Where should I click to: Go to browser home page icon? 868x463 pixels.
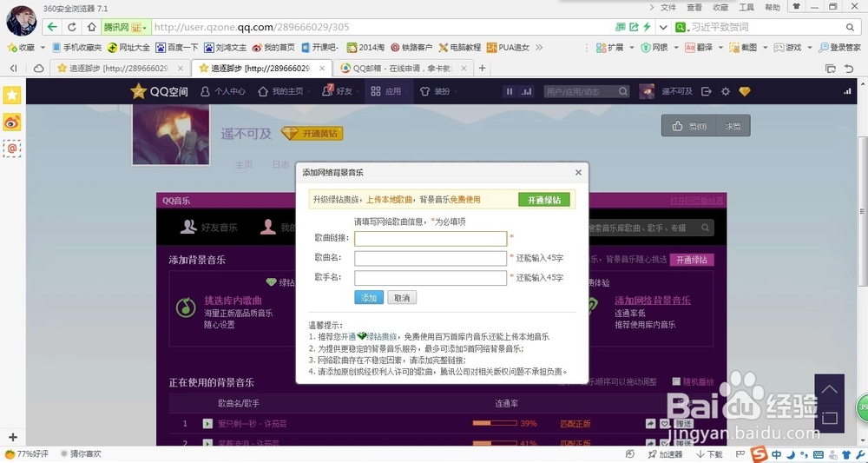pos(91,27)
